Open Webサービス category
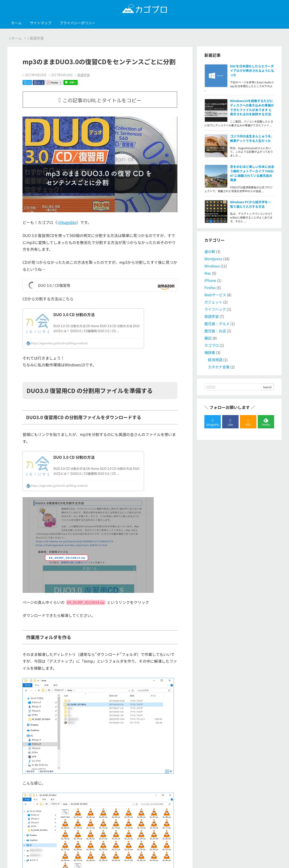Viewport: 289px width, 868px height. pos(215,295)
